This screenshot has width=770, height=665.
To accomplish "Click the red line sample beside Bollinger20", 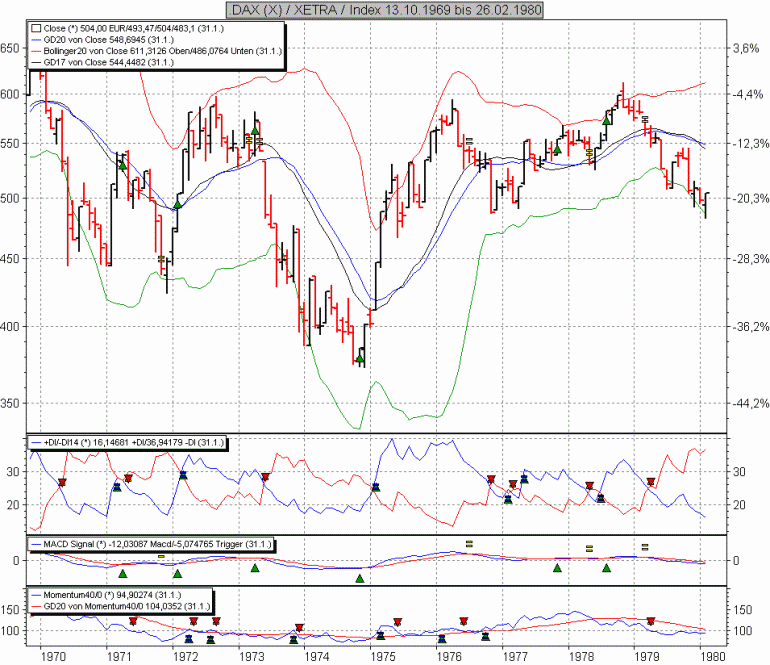I will pos(36,51).
